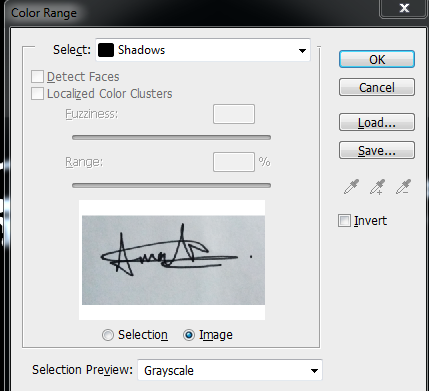Click the Save... preset button
The width and height of the screenshot is (429, 391).
[377, 150]
